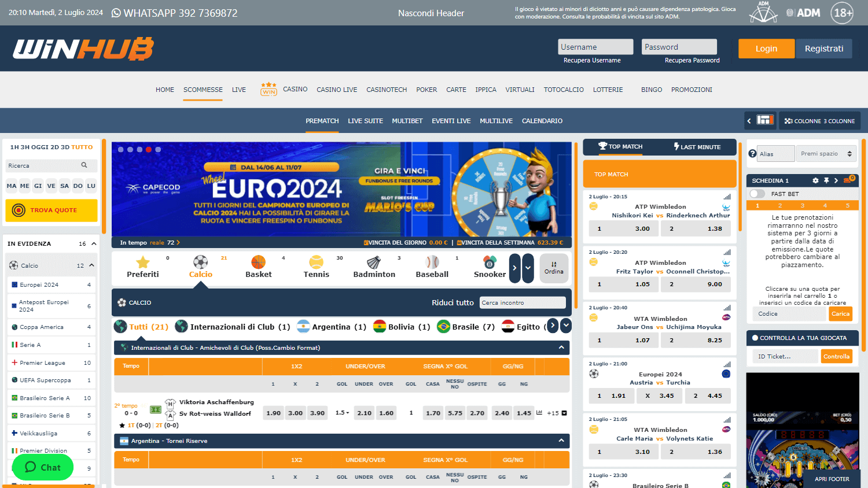Click the ID Ticket input field
Screen dimensions: 868x488
786,356
